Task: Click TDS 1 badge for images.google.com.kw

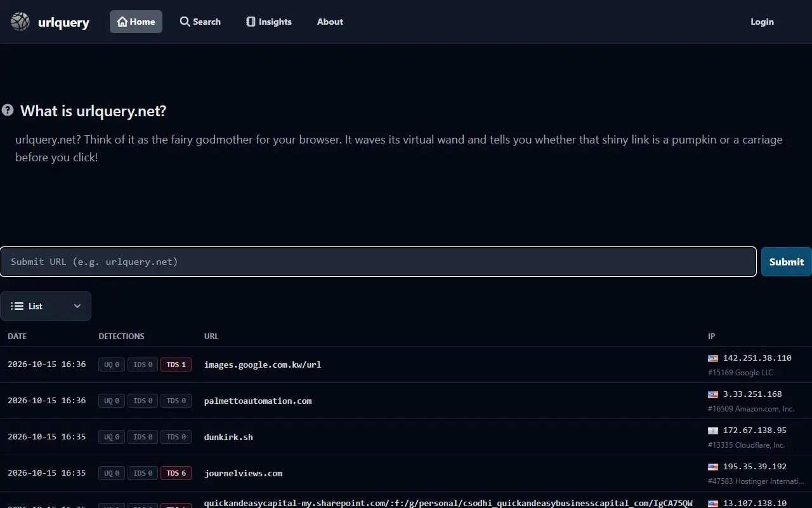Action: click(176, 364)
